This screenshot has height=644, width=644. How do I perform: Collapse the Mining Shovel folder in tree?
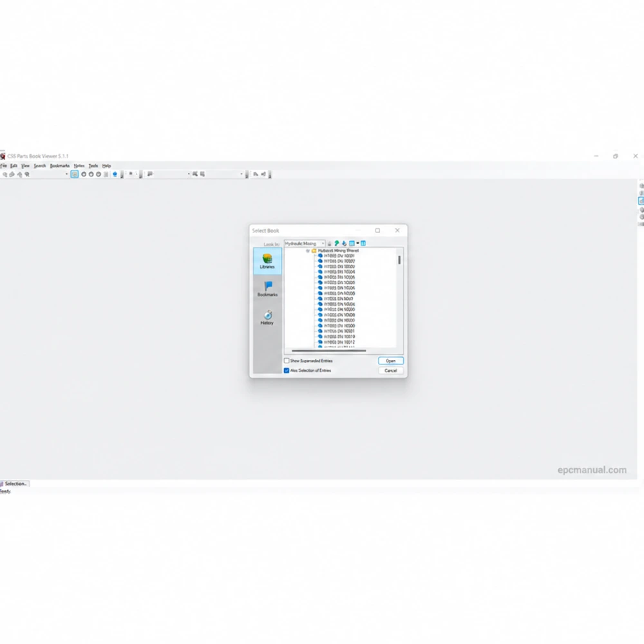(308, 251)
